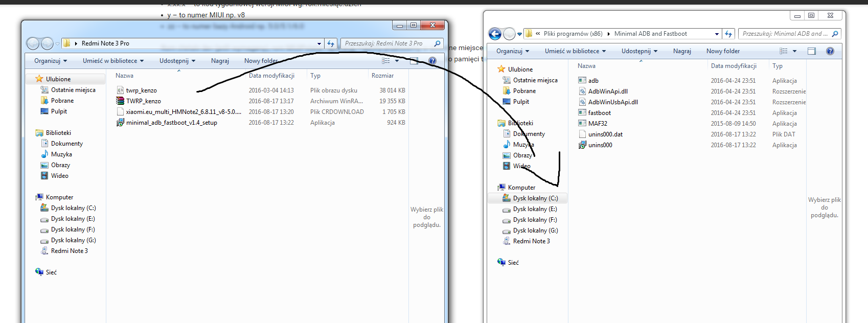Expand Organizuj menu in Redmi Note window
868x323 pixels.
[51, 61]
